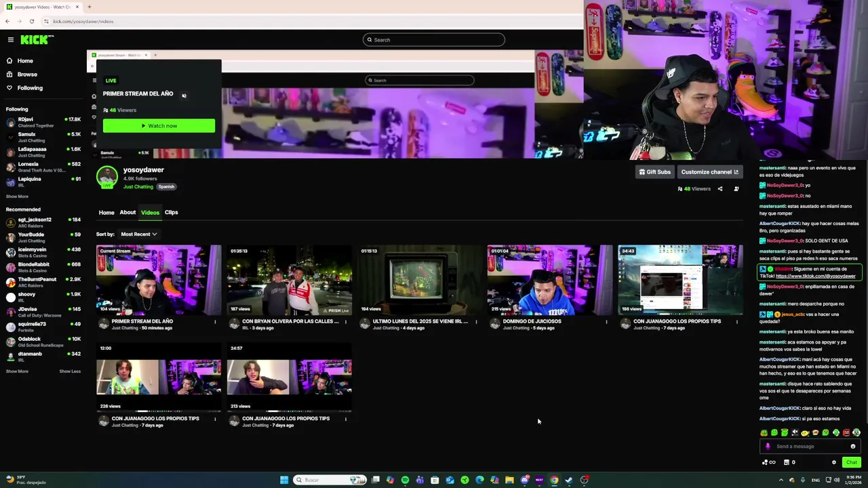868x488 pixels.
Task: Open Samulx channel in Following list
Action: [43, 137]
